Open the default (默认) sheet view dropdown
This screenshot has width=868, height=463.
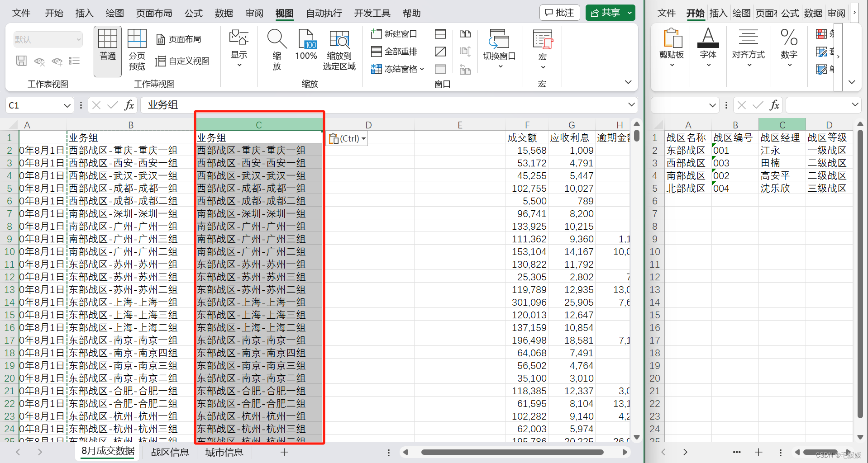[x=48, y=39]
